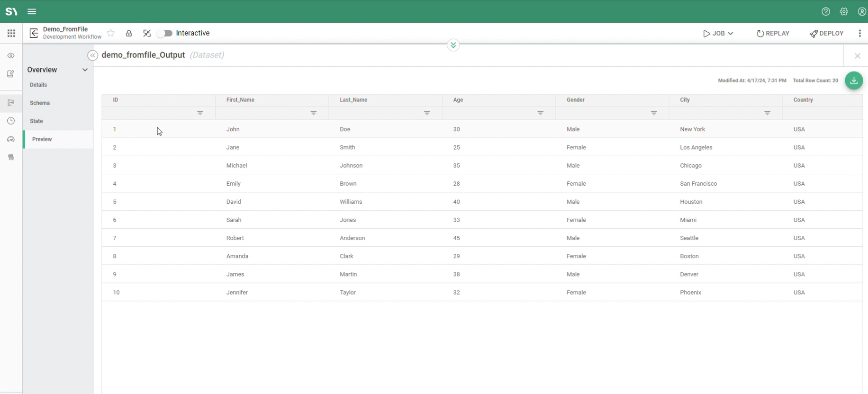This screenshot has width=868, height=394.
Task: Toggle the Interactive mode switch
Action: click(x=165, y=33)
